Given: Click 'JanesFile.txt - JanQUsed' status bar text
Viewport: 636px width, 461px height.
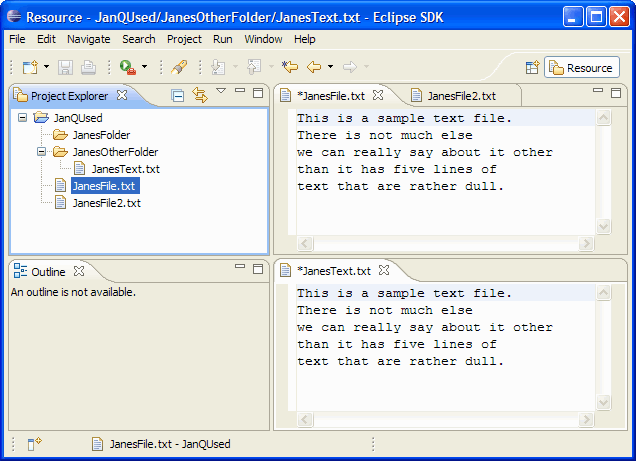Looking at the screenshot, I should point(170,444).
